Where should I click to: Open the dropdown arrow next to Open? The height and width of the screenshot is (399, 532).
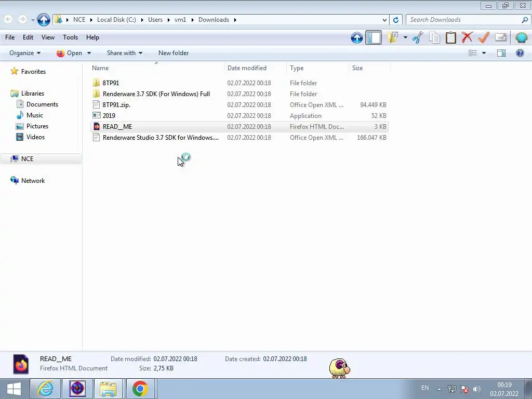click(x=89, y=53)
